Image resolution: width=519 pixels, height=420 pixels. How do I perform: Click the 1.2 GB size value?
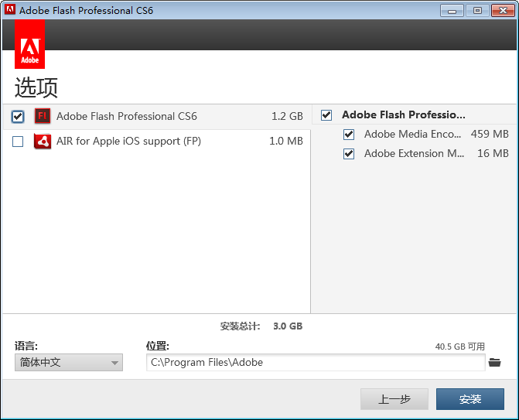(287, 116)
